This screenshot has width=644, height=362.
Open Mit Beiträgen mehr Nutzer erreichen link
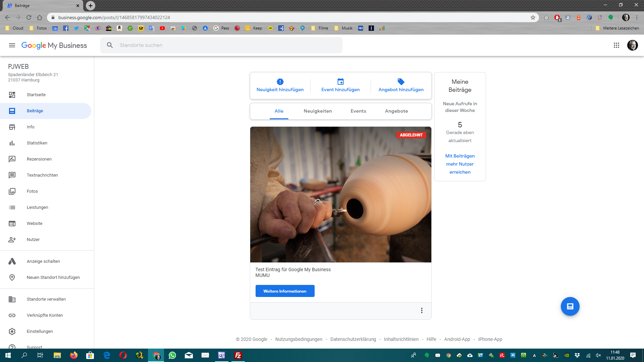[x=460, y=164]
